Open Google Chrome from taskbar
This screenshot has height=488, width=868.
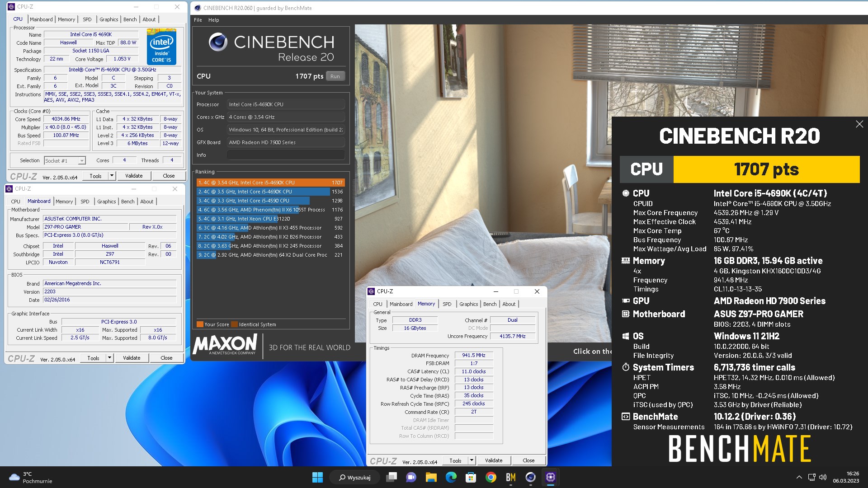point(491,477)
